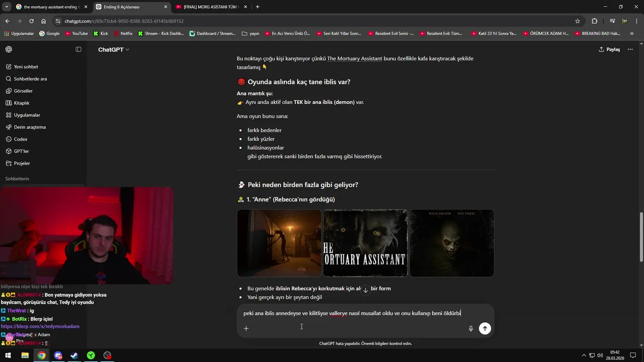Screen dimensions: 644x362
Task: Open the Windows Start menu
Action: click(9, 355)
